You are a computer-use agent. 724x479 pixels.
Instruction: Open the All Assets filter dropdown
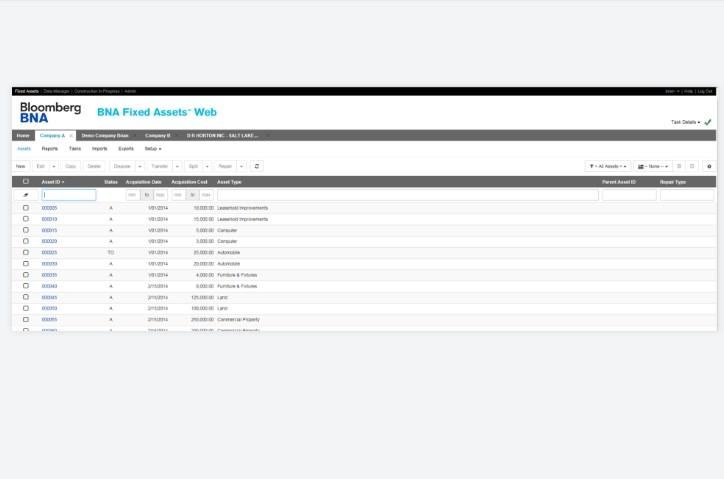[x=608, y=166]
